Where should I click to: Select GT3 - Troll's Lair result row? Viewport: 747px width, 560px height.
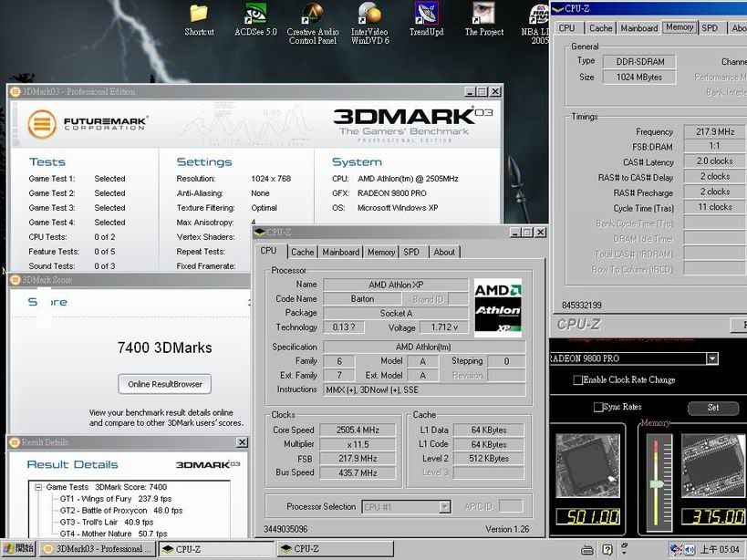107,522
